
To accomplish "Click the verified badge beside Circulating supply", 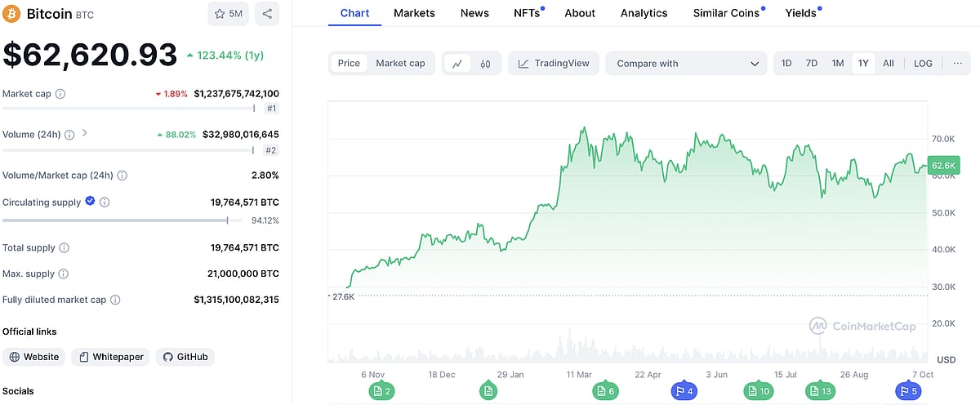I will [90, 202].
